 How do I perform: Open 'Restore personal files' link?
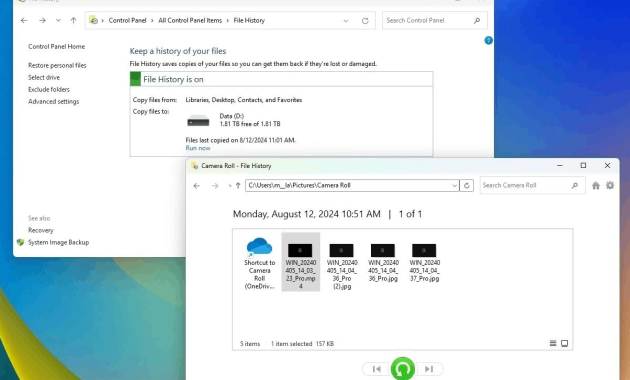pos(57,65)
